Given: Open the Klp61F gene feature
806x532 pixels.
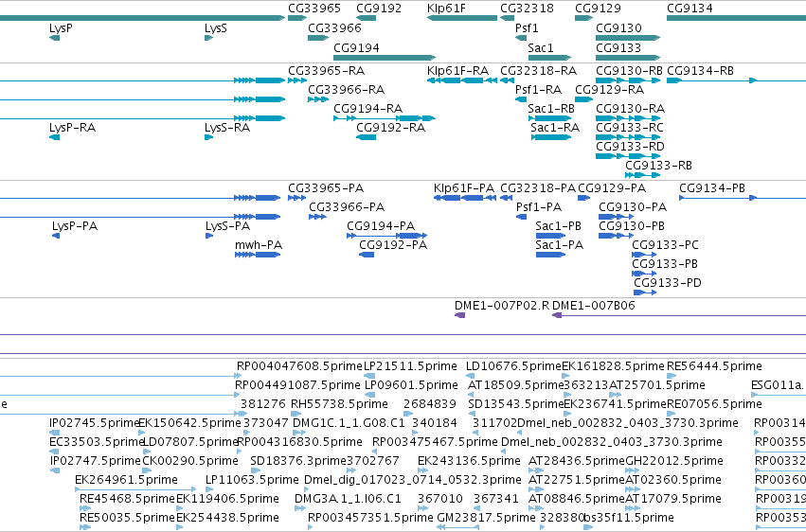Looking at the screenshot, I should (462, 18).
